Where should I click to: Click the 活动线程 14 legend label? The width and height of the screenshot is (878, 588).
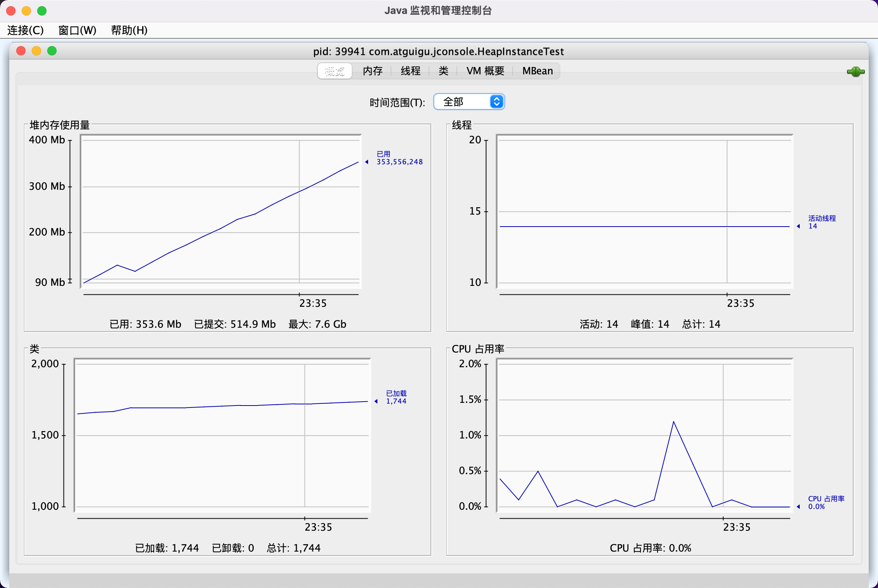coord(822,222)
